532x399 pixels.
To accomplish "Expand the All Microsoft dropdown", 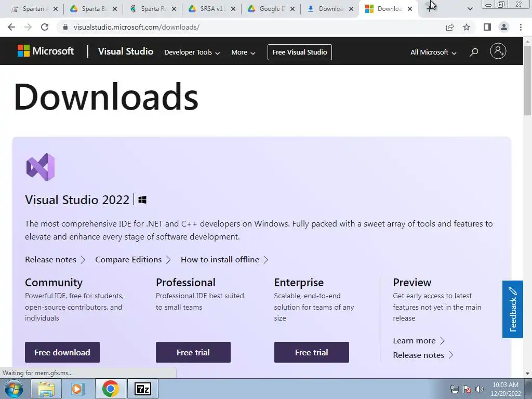I will [433, 52].
